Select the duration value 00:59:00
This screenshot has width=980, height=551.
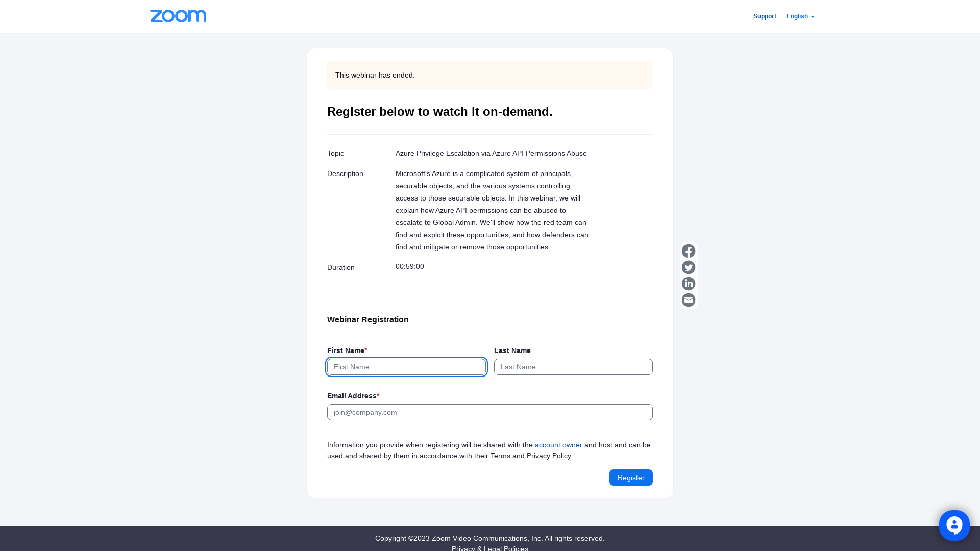[x=410, y=266]
